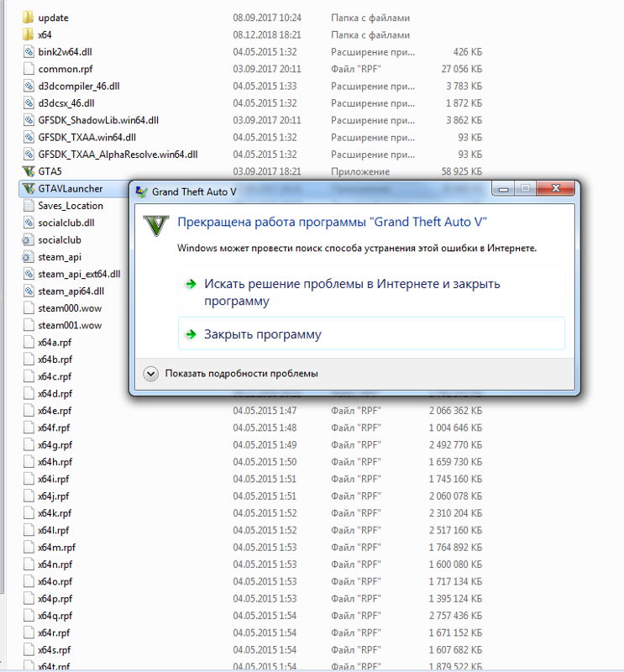Select the common.rpf file icon
This screenshot has height=672, width=624.
point(29,69)
